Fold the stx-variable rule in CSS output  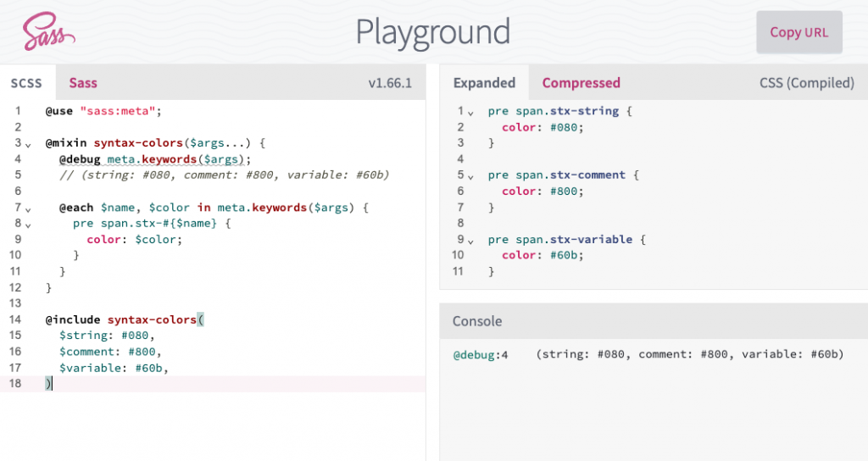tap(470, 242)
